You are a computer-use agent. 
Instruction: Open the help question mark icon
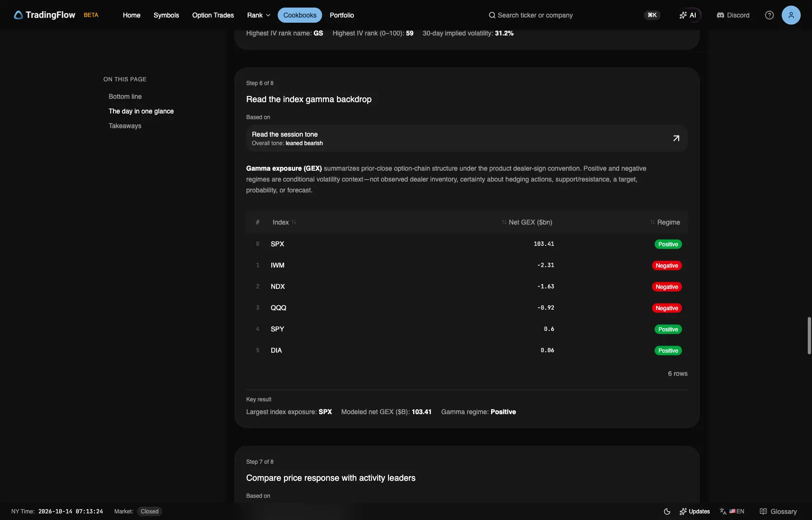(769, 15)
